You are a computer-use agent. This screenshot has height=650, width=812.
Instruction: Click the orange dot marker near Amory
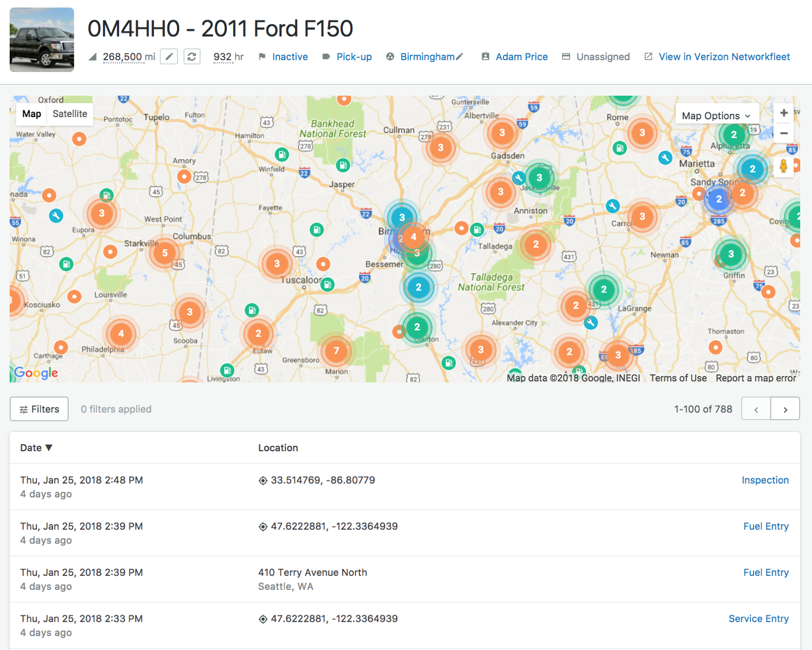(184, 177)
